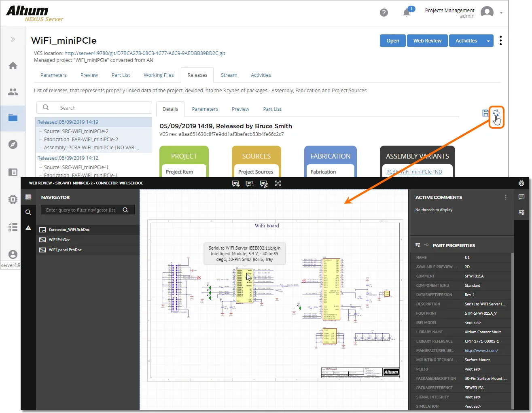The height and width of the screenshot is (413, 532).
Task: Select Assembly: PCBA-WiFi_miniPCIe-[NO VARI... entry
Action: pos(91,147)
